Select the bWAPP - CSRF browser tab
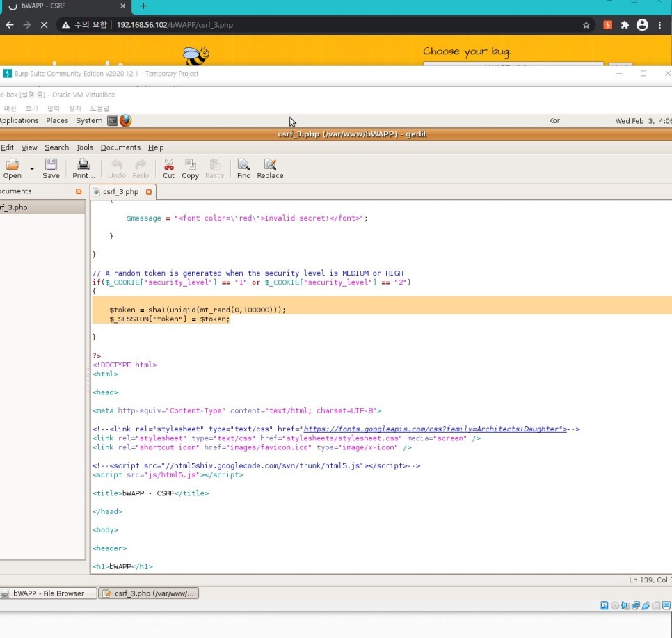This screenshot has height=638, width=672. click(64, 6)
